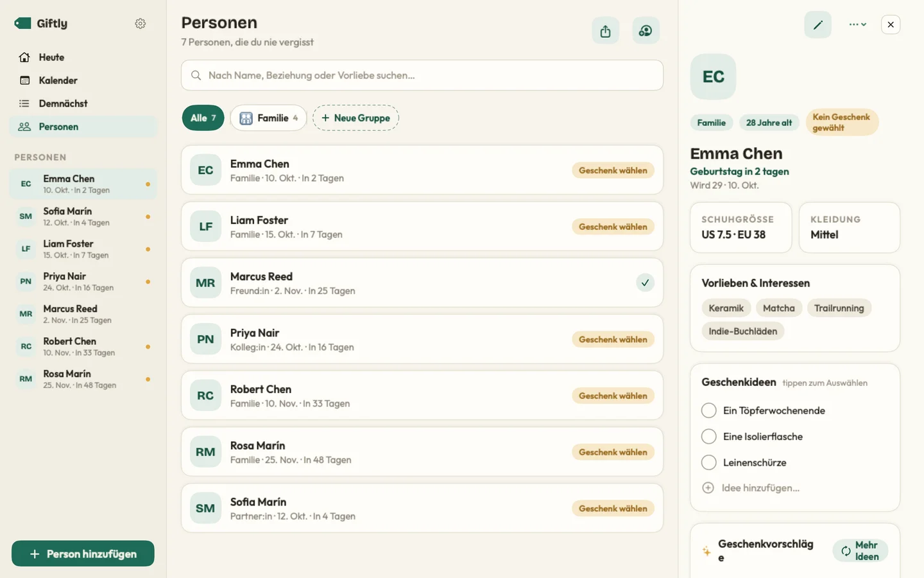Select the gift idea Ein Töpferwochenende

point(709,410)
